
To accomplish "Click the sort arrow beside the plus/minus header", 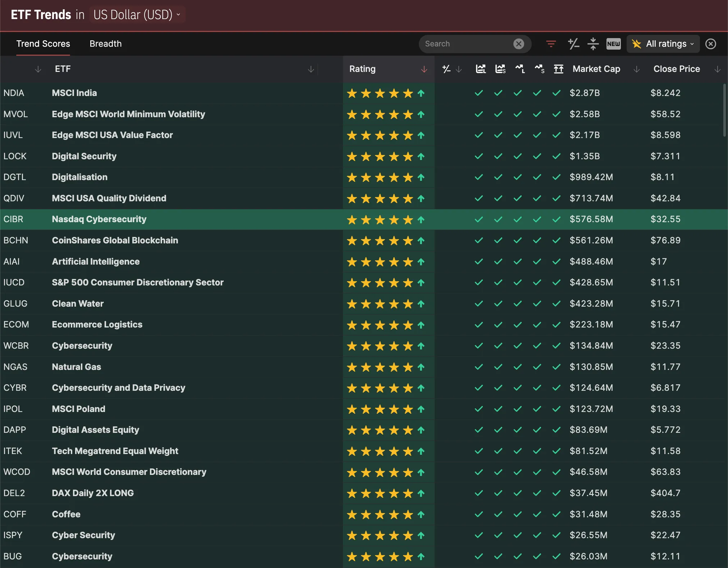I will pos(459,69).
